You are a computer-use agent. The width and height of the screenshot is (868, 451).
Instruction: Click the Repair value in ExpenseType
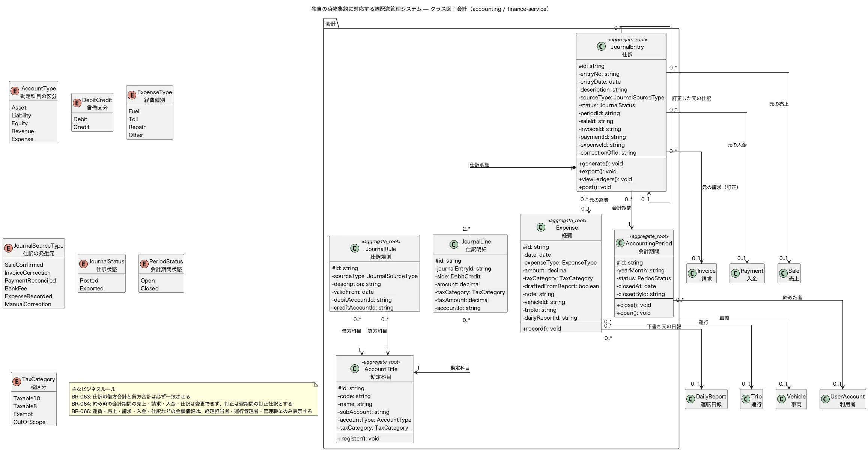[x=137, y=127]
